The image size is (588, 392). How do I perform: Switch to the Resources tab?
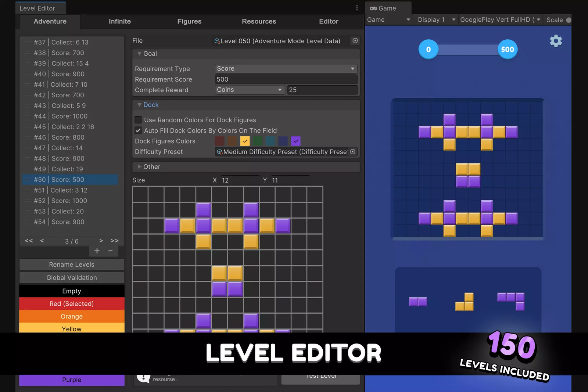pos(259,21)
